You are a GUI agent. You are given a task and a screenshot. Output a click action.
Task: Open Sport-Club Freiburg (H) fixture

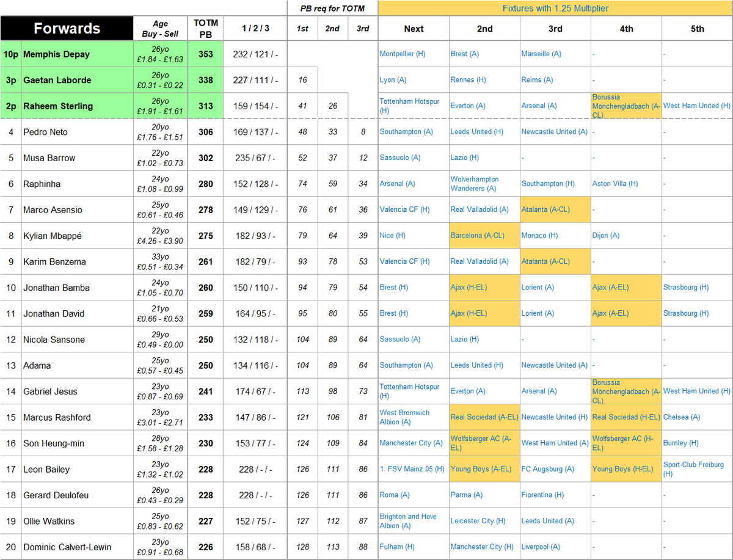point(693,470)
